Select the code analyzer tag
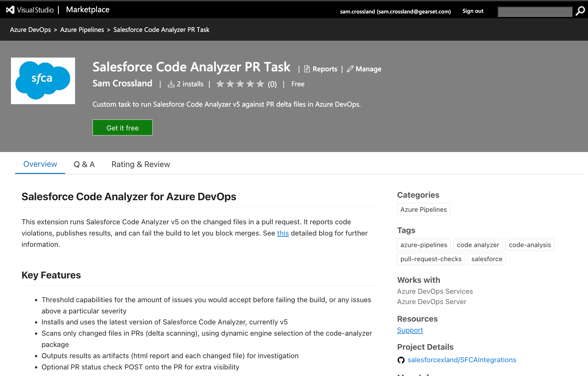Screen dimensions: 588x376 (478, 245)
